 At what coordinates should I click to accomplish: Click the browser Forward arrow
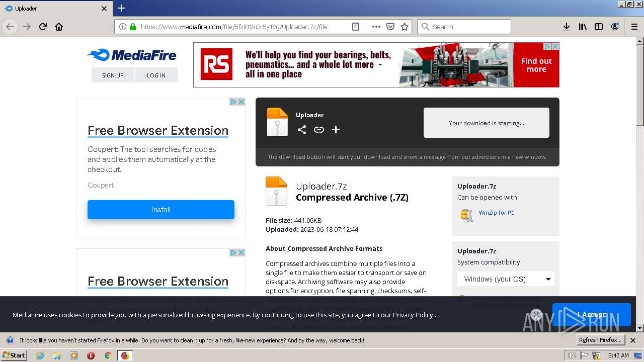(27, 27)
